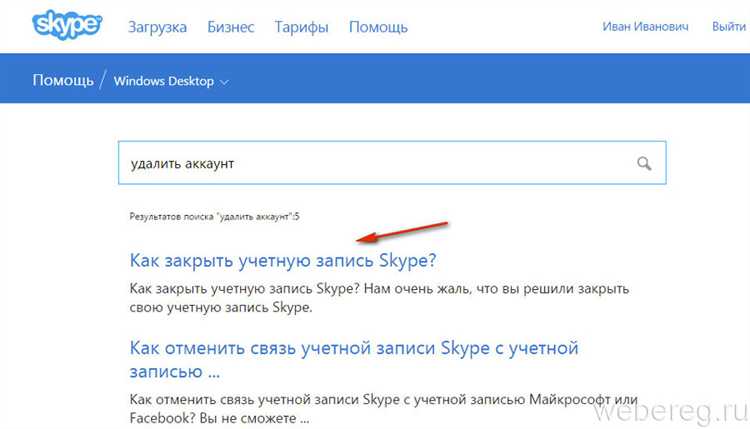
Task: Focus the search field with удалить аккаунт
Action: pyautogui.click(x=392, y=163)
